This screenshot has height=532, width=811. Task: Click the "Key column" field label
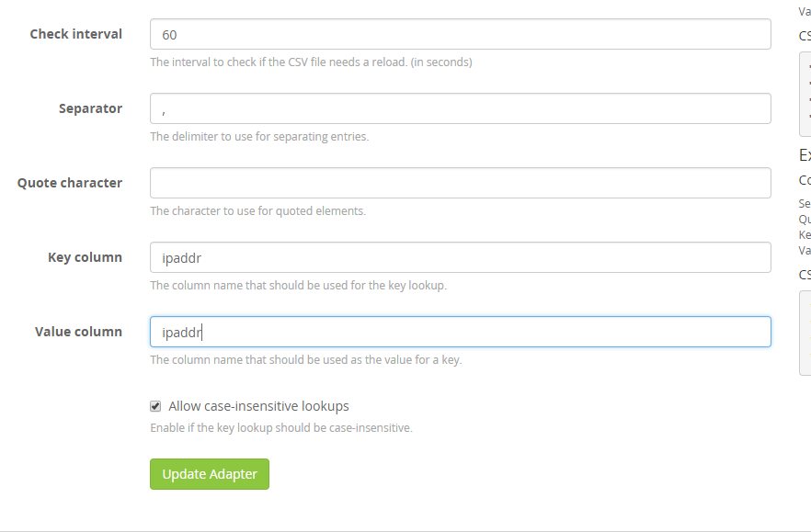[x=85, y=257]
